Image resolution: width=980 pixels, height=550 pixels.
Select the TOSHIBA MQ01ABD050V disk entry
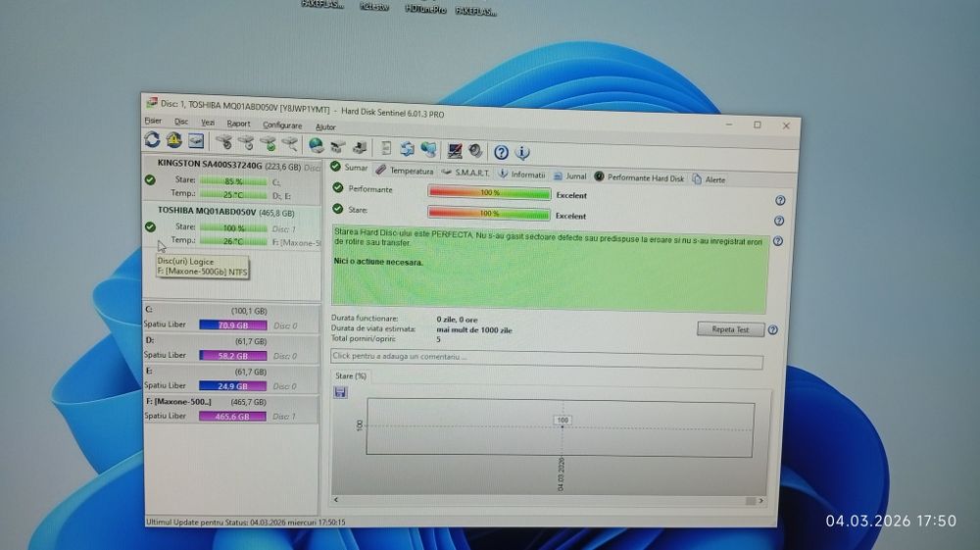(x=232, y=226)
